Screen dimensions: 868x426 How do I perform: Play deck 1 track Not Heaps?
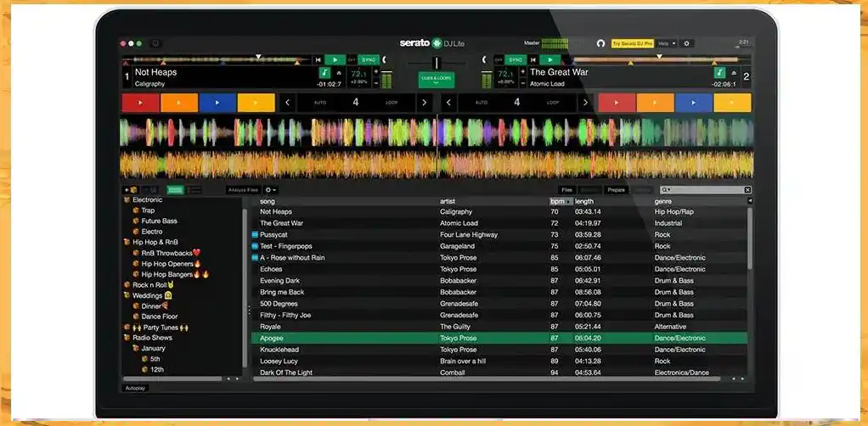click(x=335, y=59)
